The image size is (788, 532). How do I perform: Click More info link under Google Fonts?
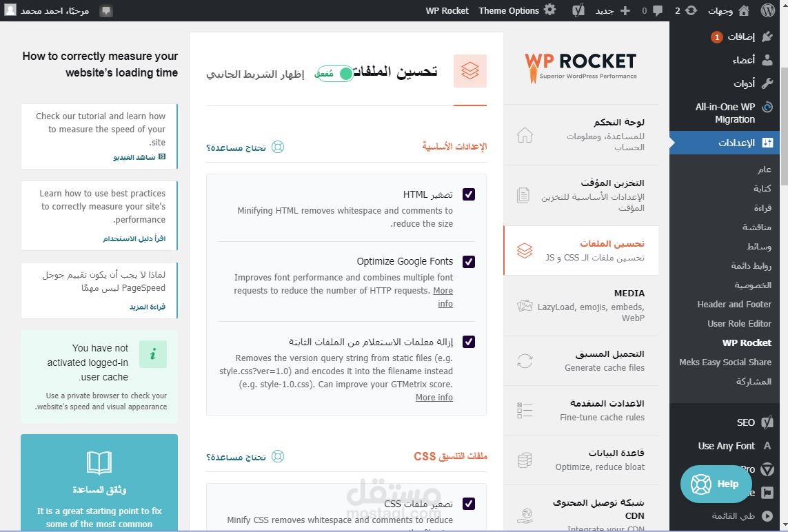pyautogui.click(x=444, y=297)
